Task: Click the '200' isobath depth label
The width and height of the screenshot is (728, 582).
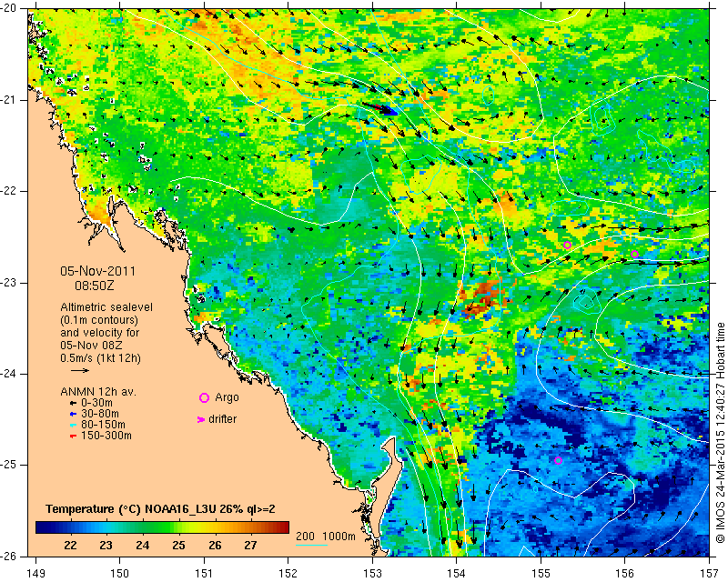Action: point(305,536)
